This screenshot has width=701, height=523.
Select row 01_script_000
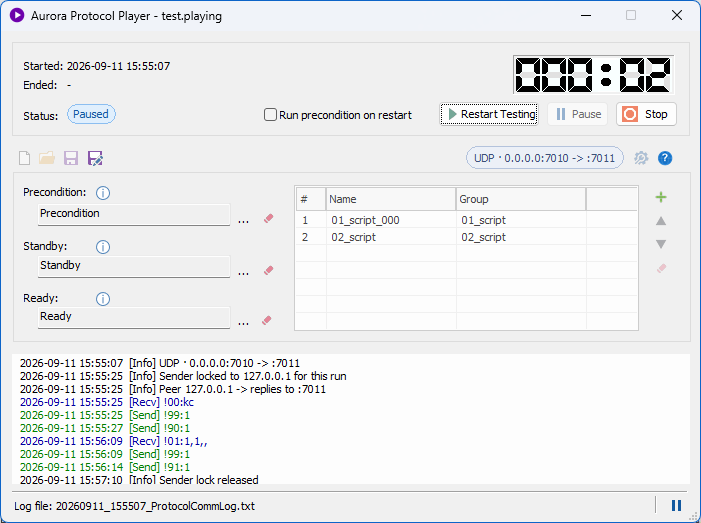point(467,220)
